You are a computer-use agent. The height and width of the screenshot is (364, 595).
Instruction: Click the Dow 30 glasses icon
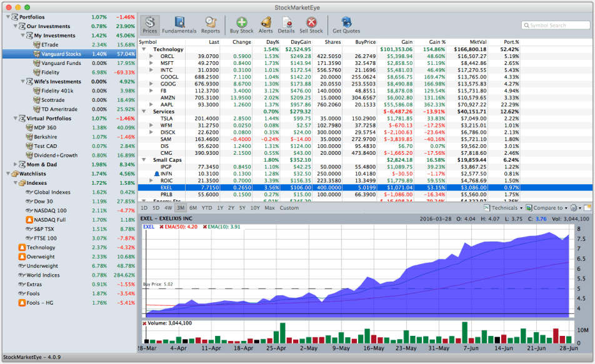point(29,201)
